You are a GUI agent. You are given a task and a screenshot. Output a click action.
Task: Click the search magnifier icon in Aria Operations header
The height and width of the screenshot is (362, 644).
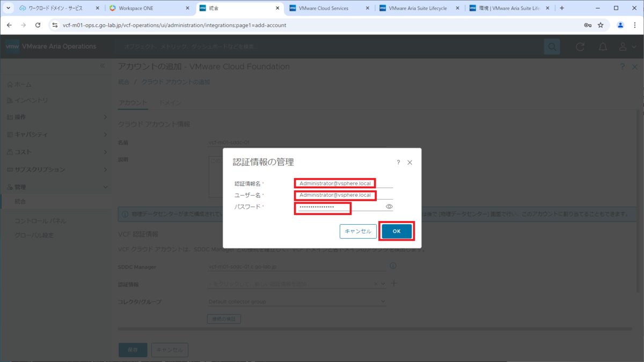point(552,47)
